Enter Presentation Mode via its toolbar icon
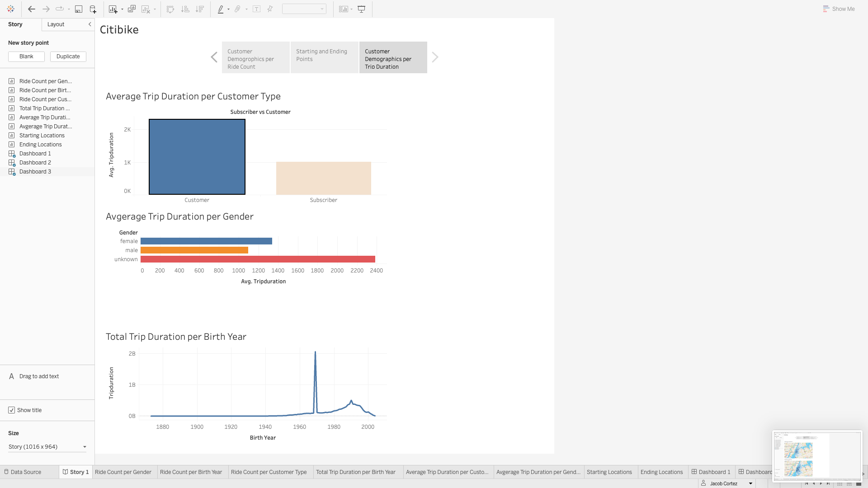The height and width of the screenshot is (488, 868). (361, 9)
